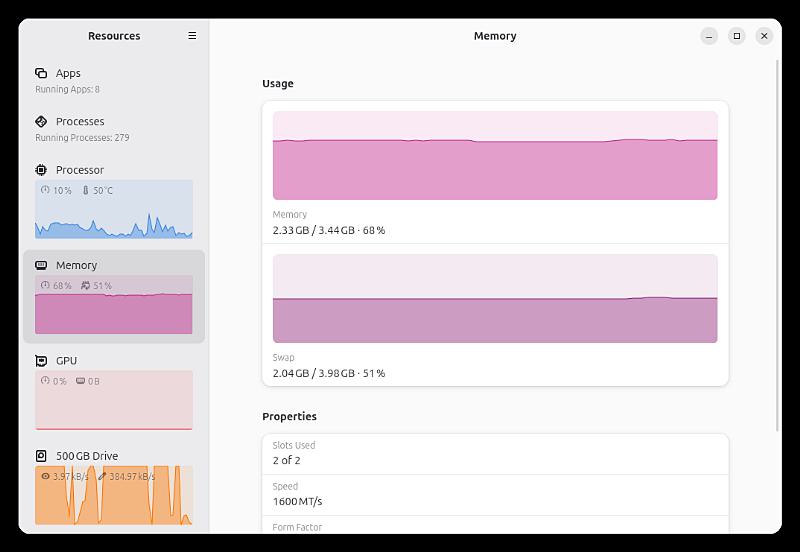
Task: Click the GPU card icon
Action: click(41, 361)
